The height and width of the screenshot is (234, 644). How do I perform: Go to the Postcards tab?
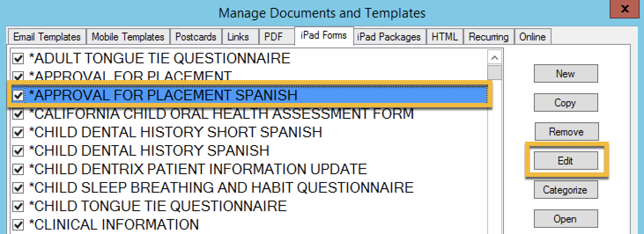[196, 37]
